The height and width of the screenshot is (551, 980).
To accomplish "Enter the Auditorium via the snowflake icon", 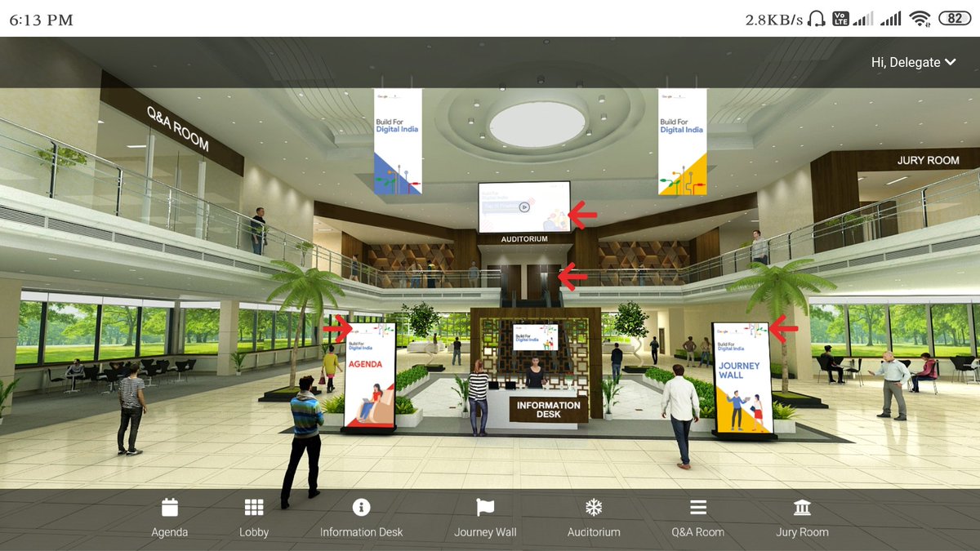I will tap(594, 507).
